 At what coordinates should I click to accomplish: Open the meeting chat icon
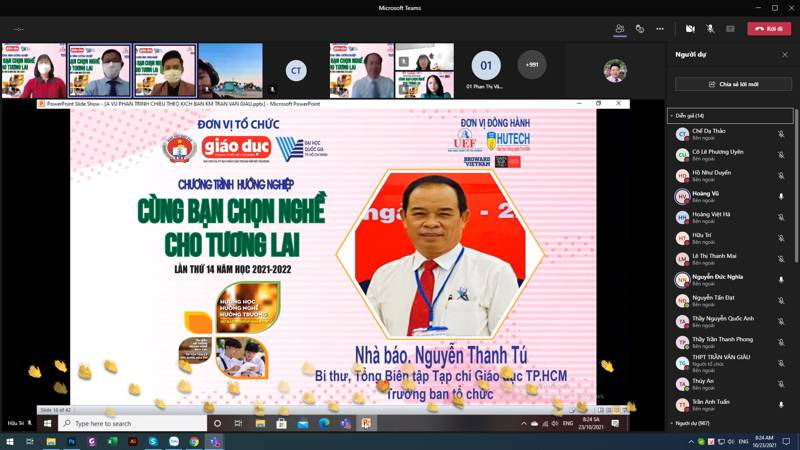point(640,29)
